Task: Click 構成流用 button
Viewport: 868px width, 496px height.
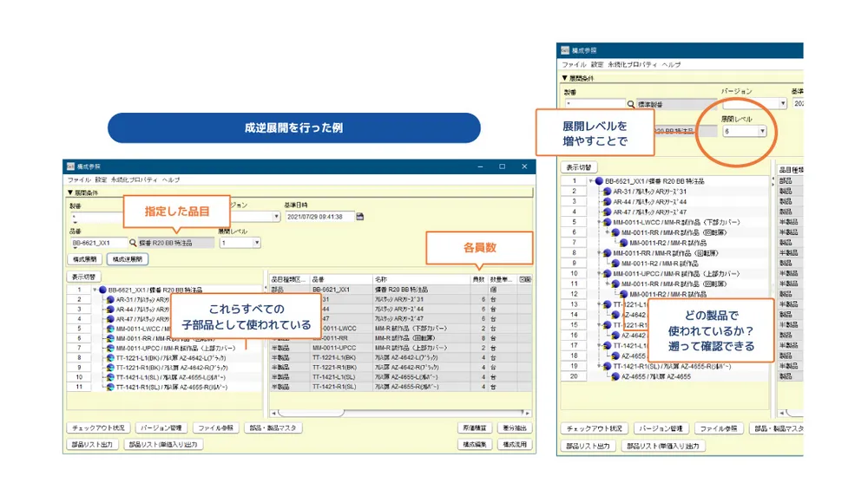Action: point(514,445)
